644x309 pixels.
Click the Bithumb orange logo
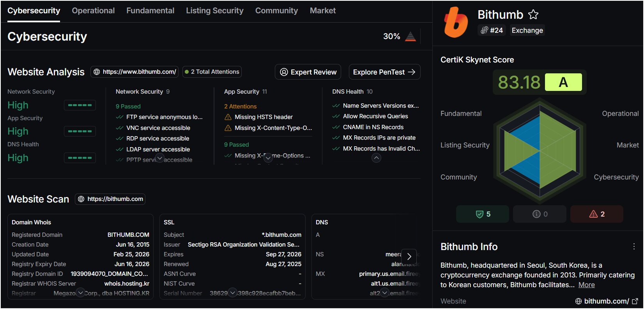click(x=456, y=22)
